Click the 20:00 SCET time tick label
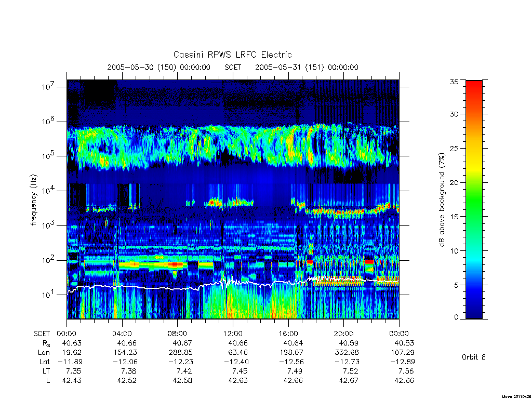 pos(344,334)
